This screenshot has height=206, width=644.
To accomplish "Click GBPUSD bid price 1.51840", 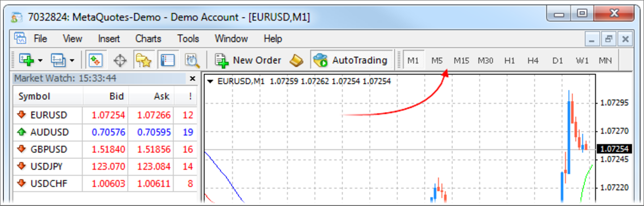I will [108, 149].
